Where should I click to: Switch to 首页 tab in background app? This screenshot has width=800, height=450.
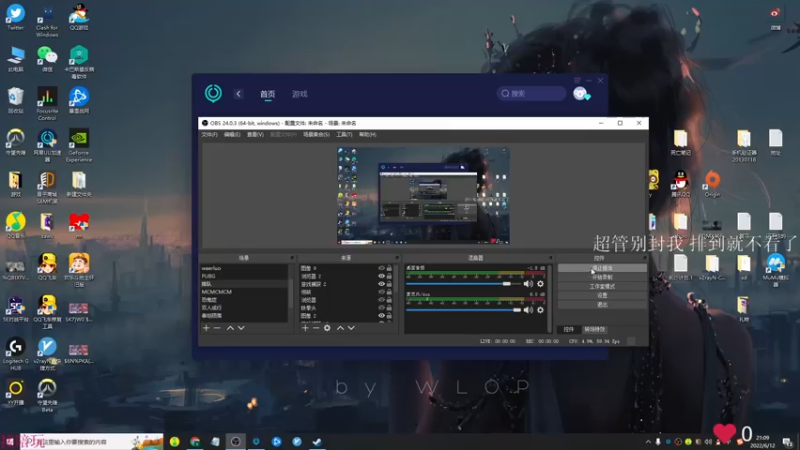268,94
